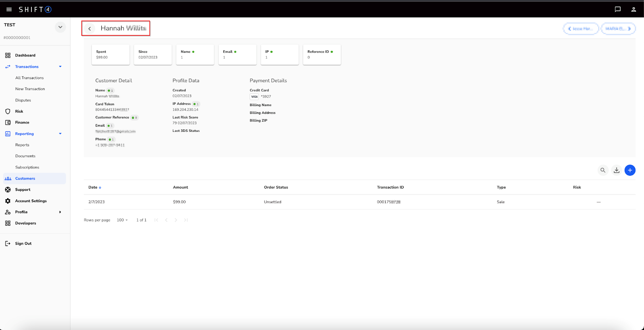Expand the TEST merchant account dropdown
Image resolution: width=644 pixels, height=330 pixels.
point(60,27)
